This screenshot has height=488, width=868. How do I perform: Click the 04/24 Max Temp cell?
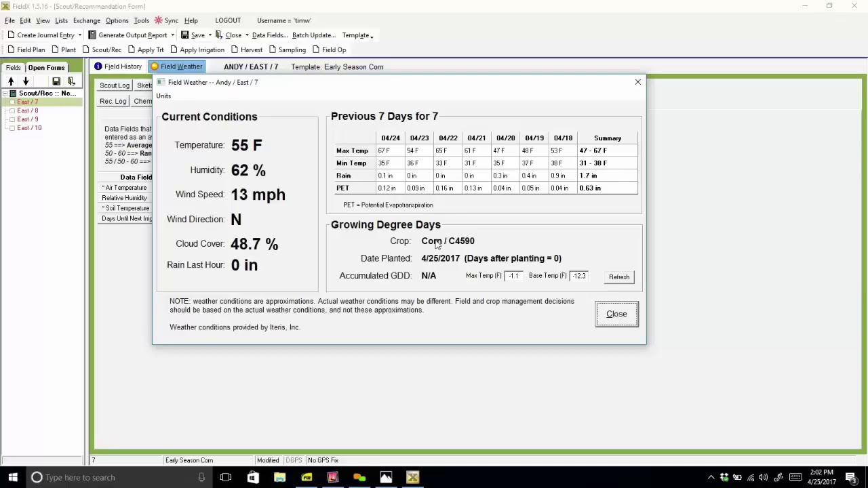pyautogui.click(x=391, y=150)
